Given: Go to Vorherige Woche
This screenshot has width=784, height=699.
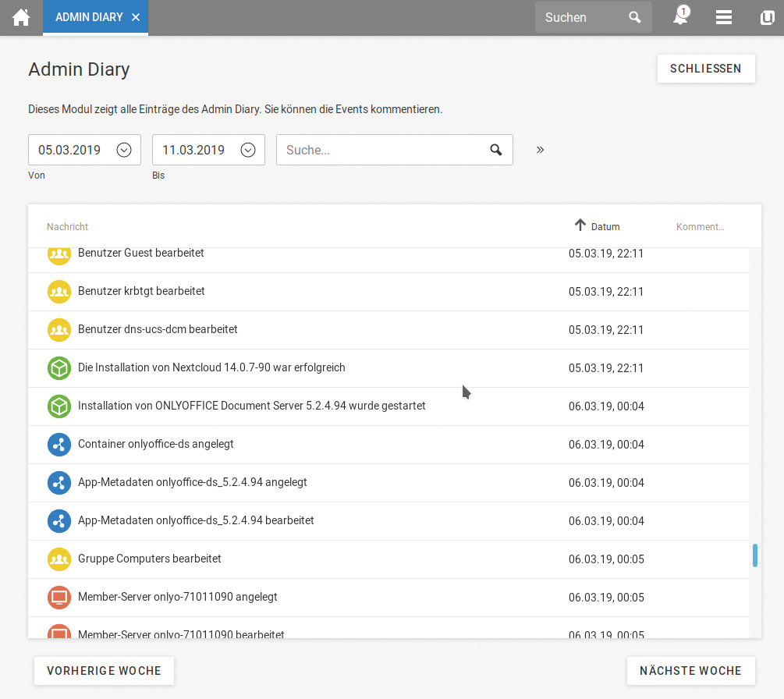Looking at the screenshot, I should (104, 671).
